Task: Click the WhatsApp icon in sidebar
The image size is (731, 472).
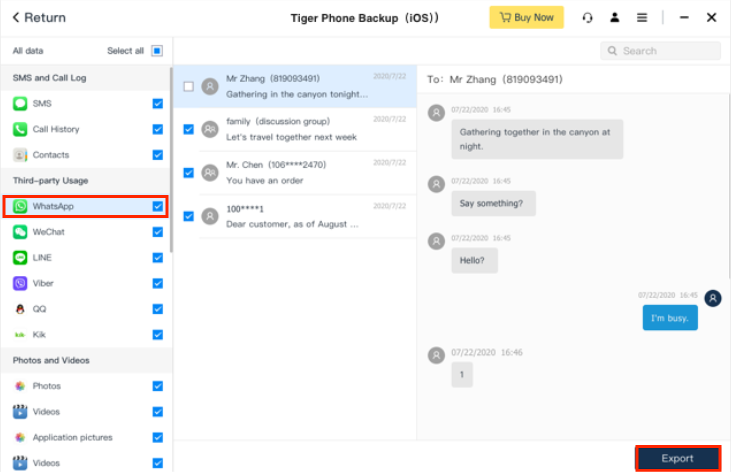Action: [x=20, y=206]
